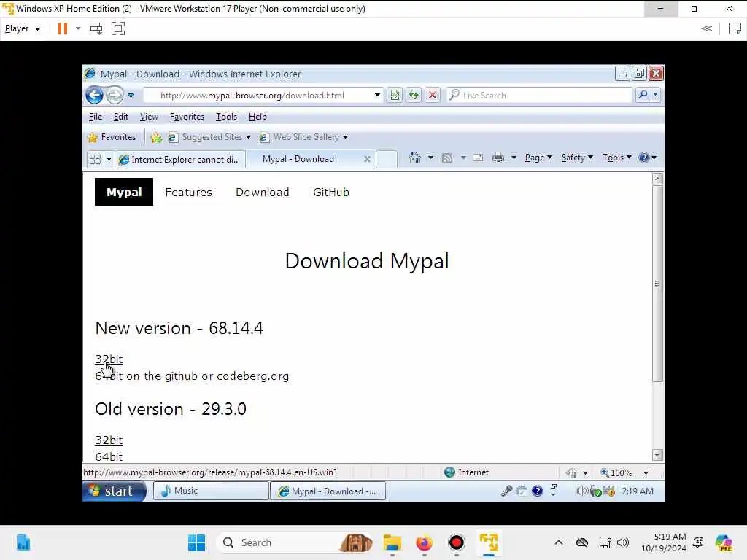
Task: Switch to Internet Explorer cannot display tab
Action: coord(181,160)
